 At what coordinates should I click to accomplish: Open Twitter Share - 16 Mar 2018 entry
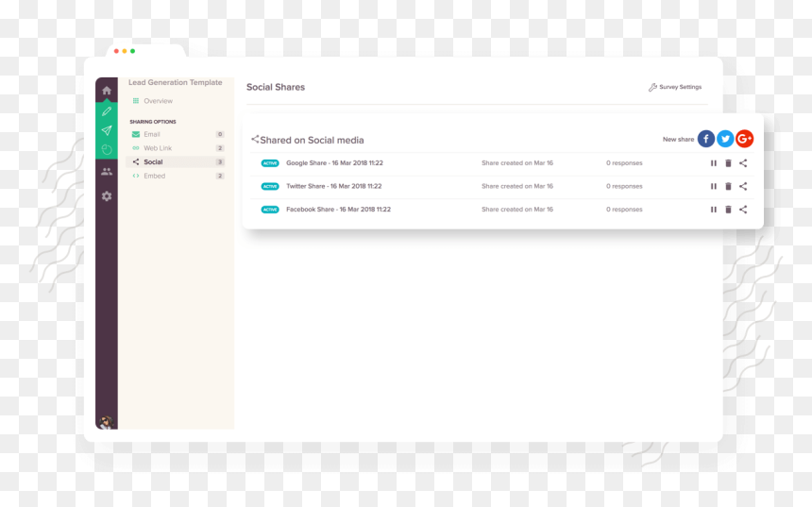334,186
